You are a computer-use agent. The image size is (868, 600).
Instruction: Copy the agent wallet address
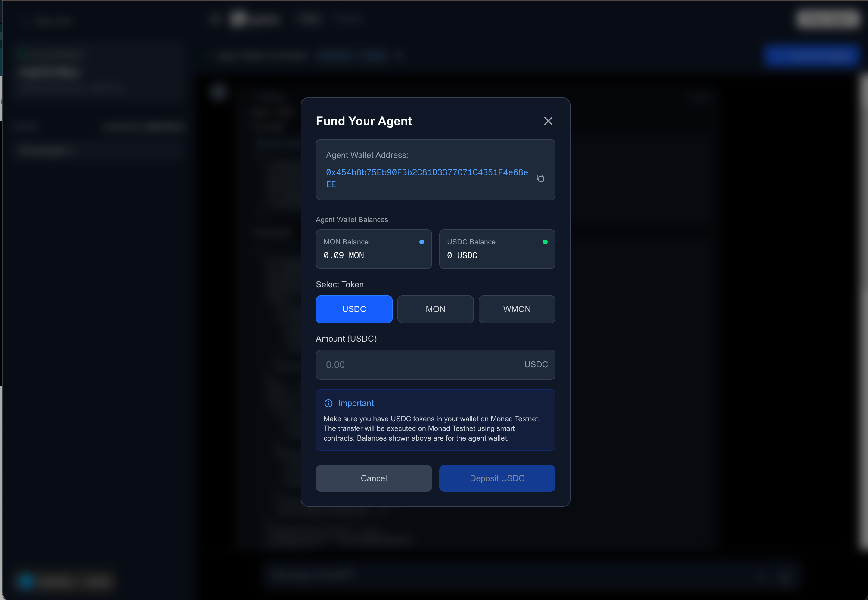[540, 178]
